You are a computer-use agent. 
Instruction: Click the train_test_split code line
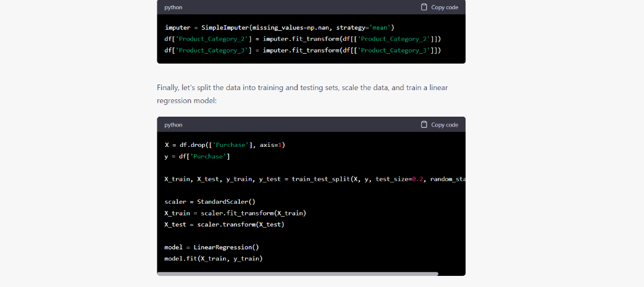pyautogui.click(x=315, y=180)
